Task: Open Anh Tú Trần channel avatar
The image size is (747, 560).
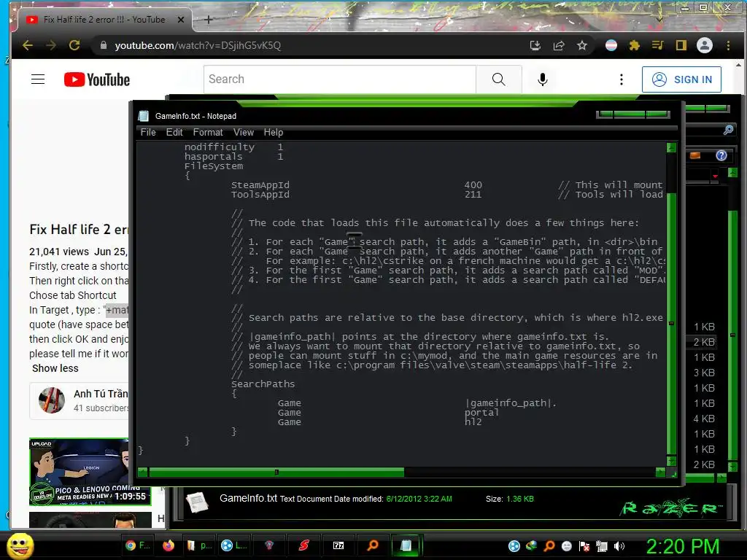Action: click(x=52, y=400)
